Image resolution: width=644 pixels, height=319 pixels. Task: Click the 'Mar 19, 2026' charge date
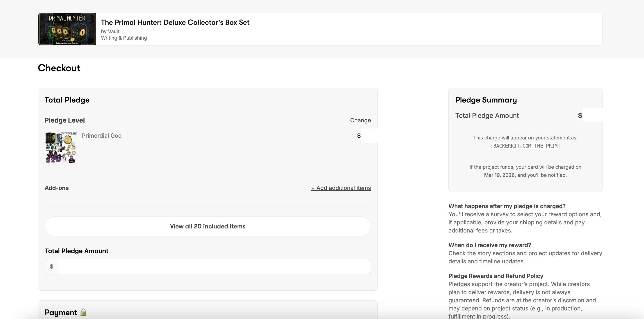499,175
